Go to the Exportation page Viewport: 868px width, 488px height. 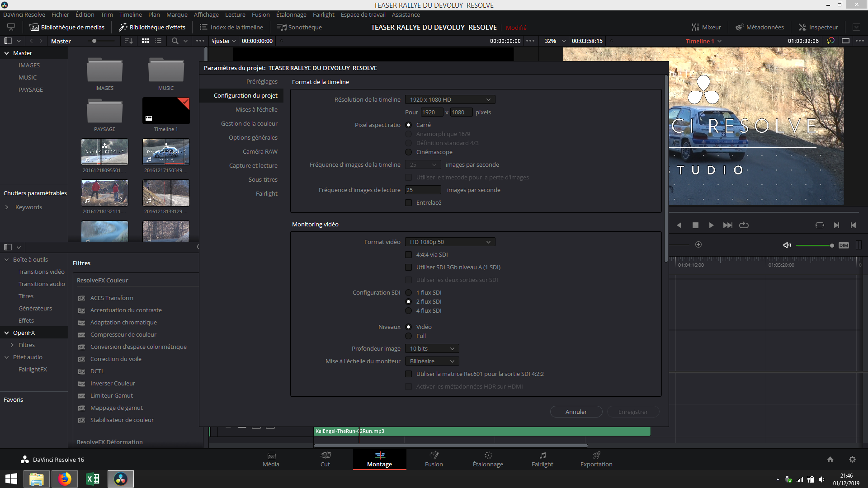click(596, 459)
